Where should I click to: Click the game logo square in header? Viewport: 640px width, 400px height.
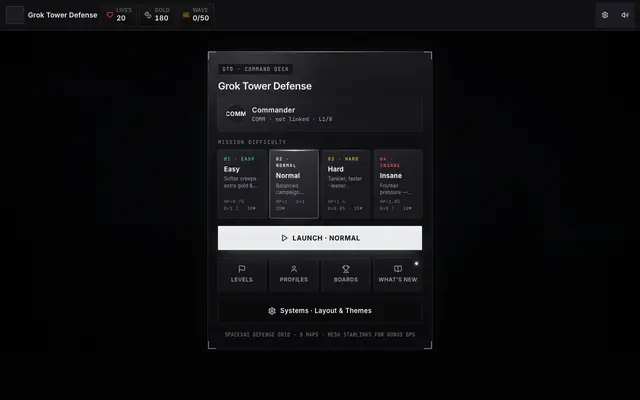(x=15, y=15)
